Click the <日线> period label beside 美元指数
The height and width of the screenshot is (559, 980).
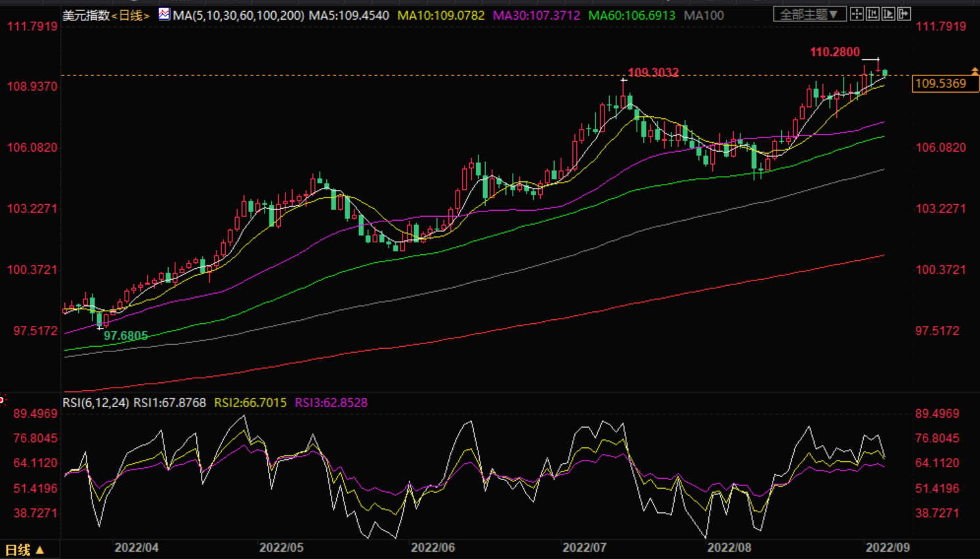tap(131, 15)
